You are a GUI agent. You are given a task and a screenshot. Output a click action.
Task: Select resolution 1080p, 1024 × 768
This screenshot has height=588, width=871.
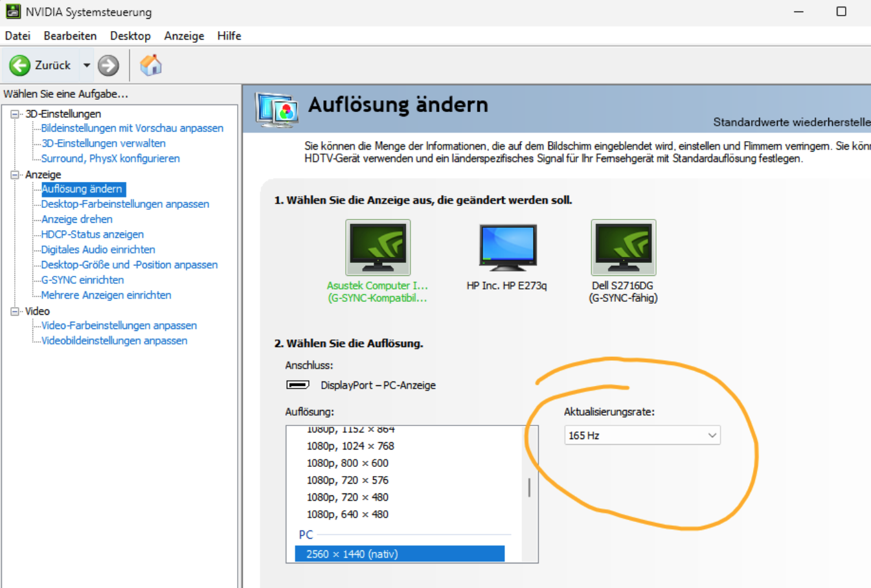[350, 446]
